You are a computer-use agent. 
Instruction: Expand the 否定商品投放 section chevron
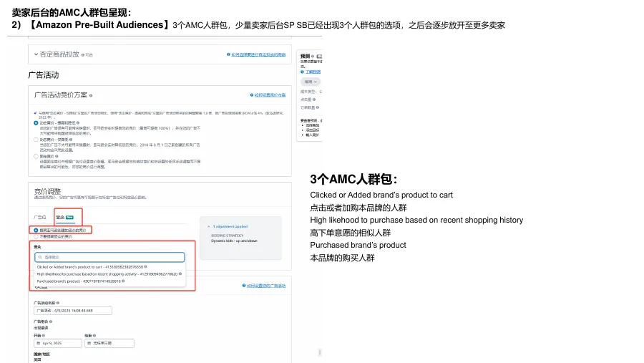tap(36, 54)
